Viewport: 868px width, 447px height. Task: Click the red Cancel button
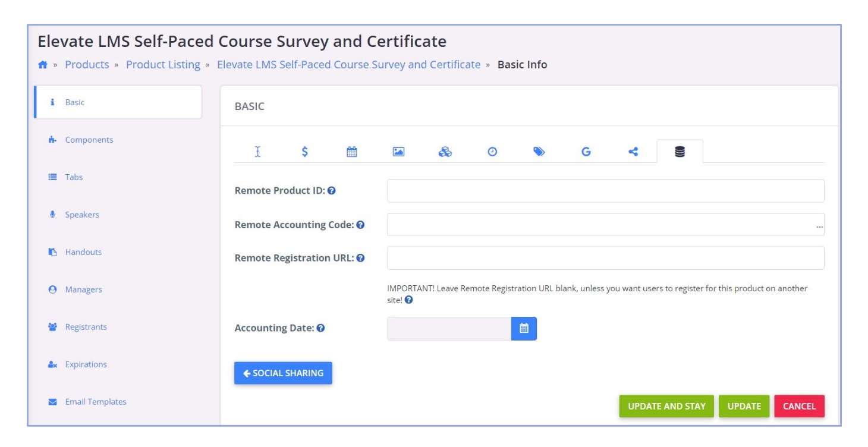coord(799,407)
